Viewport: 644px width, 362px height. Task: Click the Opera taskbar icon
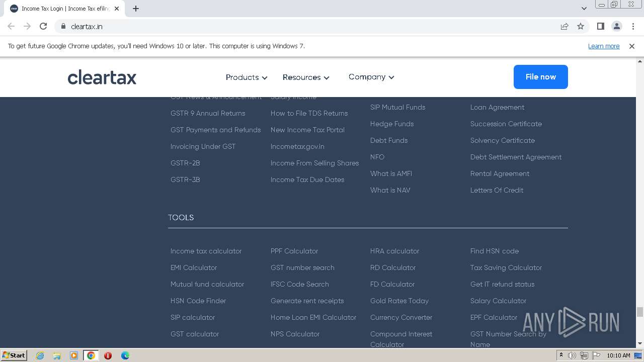coord(108,355)
